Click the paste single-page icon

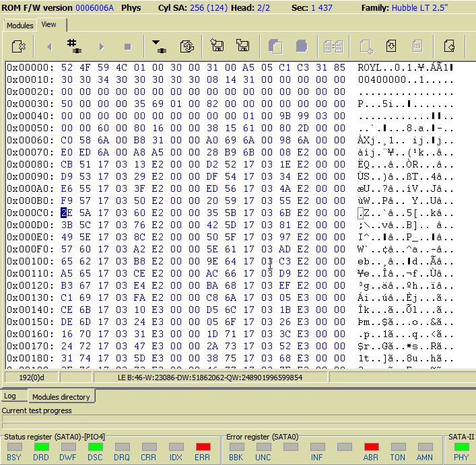[301, 46]
